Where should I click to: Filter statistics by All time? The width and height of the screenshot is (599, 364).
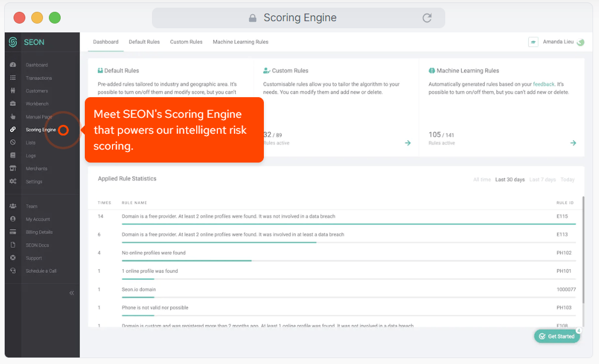pos(482,180)
